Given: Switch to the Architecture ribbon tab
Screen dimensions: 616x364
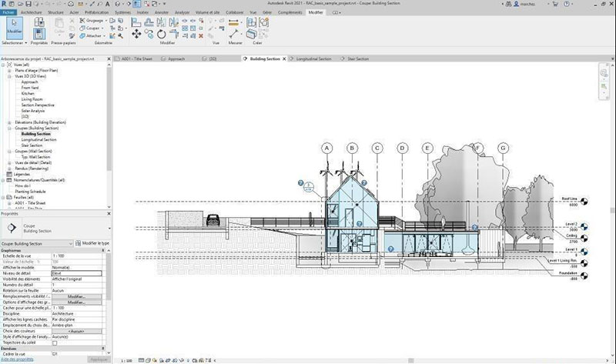Looking at the screenshot, I should (31, 12).
